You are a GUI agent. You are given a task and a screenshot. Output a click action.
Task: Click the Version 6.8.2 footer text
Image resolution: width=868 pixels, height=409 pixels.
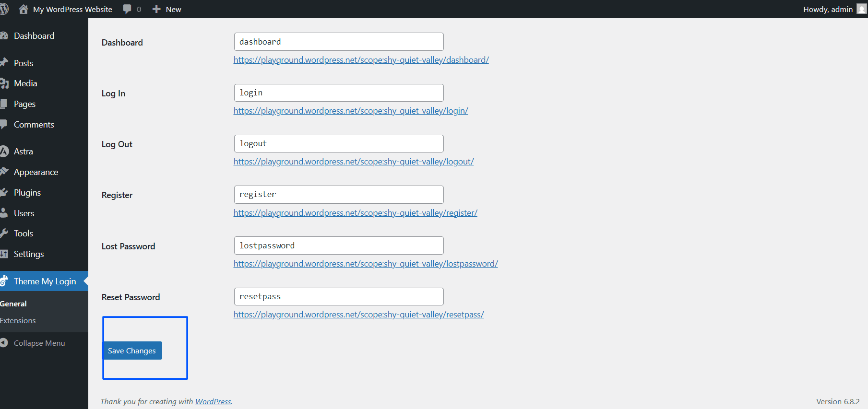[x=838, y=401]
